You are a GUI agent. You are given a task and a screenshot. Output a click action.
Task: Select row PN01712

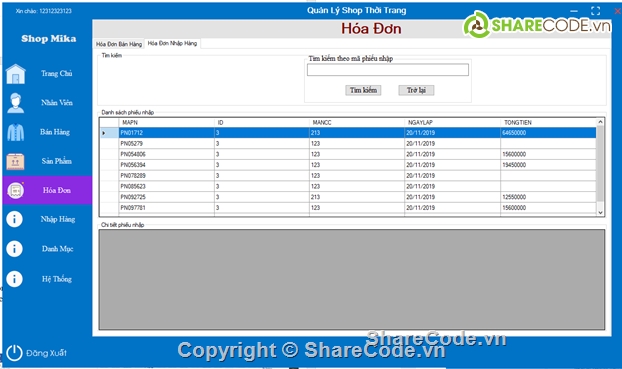[x=348, y=133]
